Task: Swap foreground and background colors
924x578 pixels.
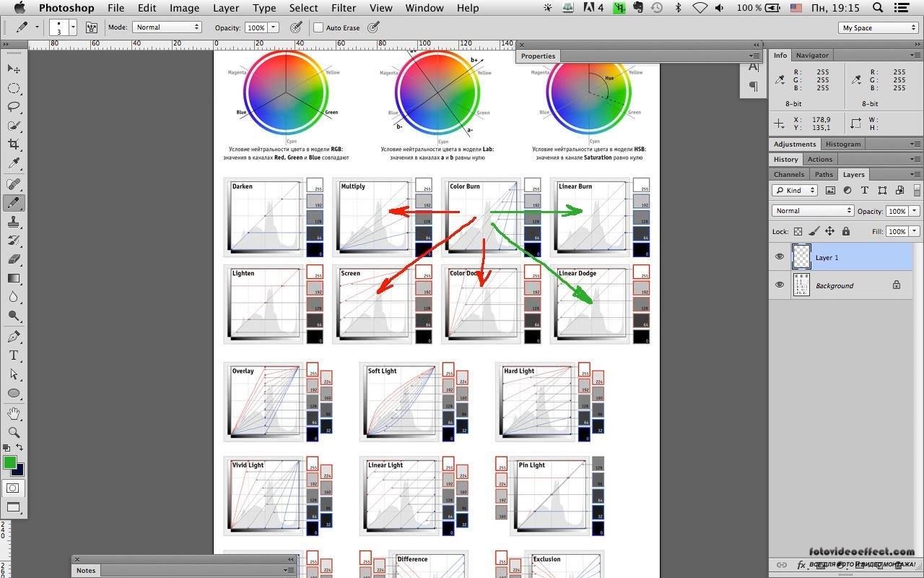Action: (x=19, y=448)
